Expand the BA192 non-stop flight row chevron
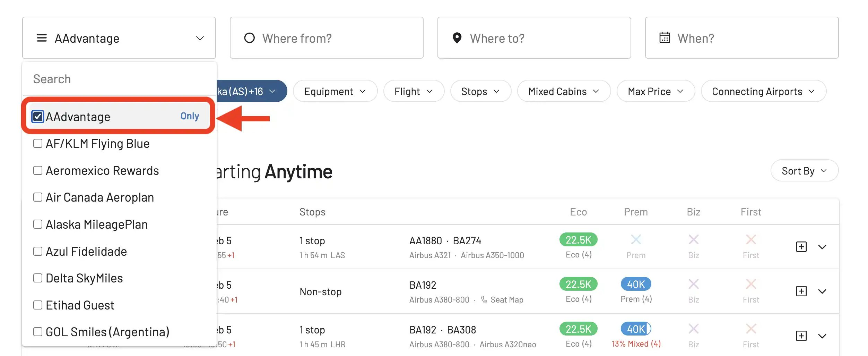This screenshot has height=356, width=868. pyautogui.click(x=822, y=291)
